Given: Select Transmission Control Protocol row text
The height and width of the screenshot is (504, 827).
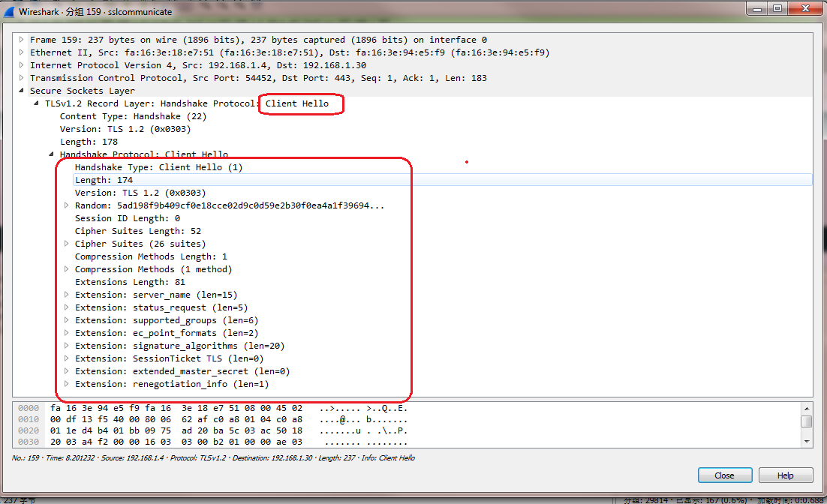Looking at the screenshot, I should (258, 77).
